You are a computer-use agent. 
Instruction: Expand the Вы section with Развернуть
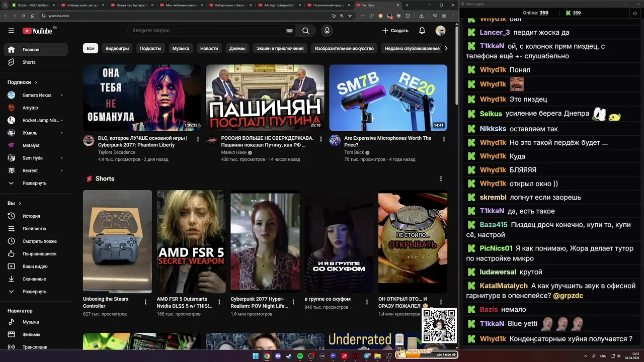click(36, 292)
